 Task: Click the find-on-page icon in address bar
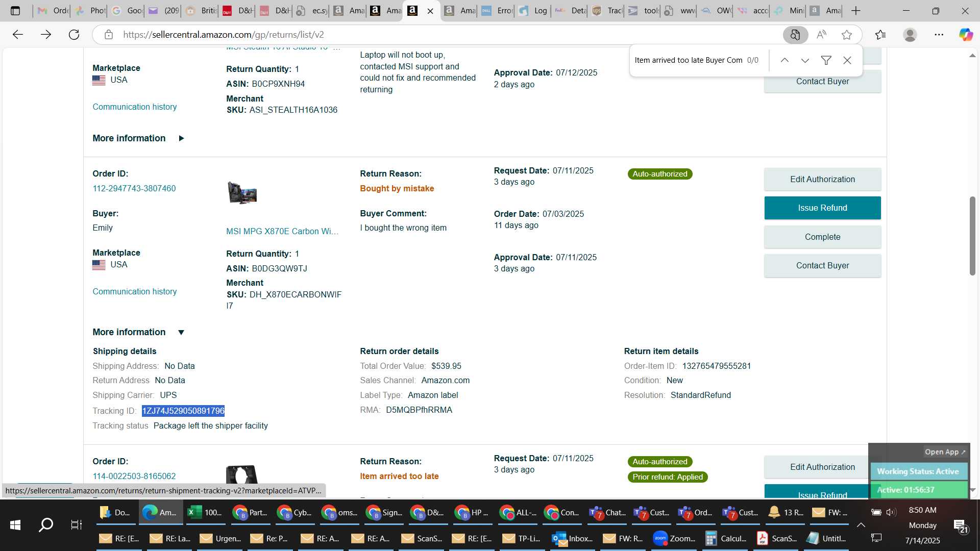click(x=795, y=35)
